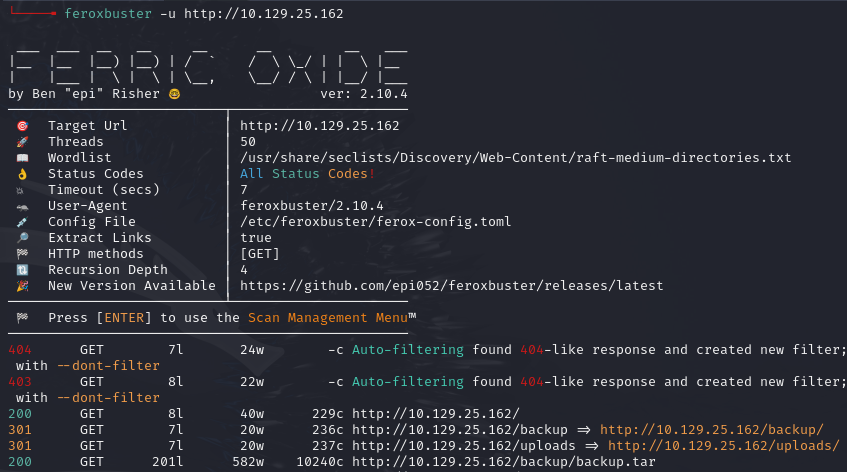Image resolution: width=847 pixels, height=472 pixels.
Task: Click the 'Auto-filtering' text in the 404 row
Action: [x=408, y=350]
